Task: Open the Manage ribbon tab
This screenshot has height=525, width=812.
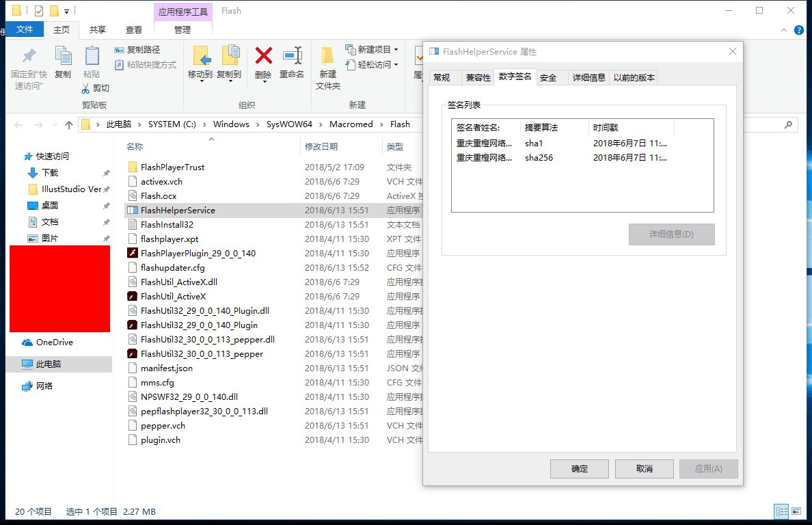Action: (182, 30)
